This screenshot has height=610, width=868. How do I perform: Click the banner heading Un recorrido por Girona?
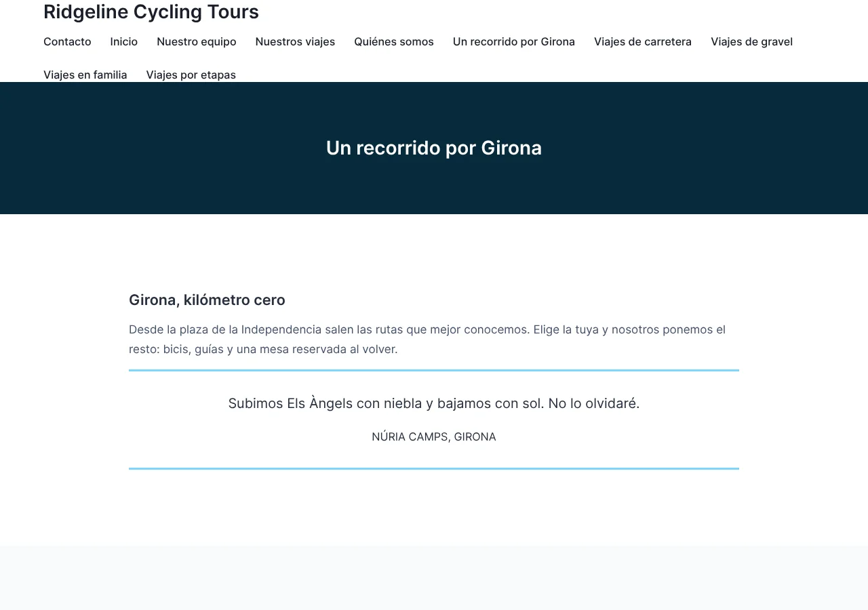click(x=434, y=148)
